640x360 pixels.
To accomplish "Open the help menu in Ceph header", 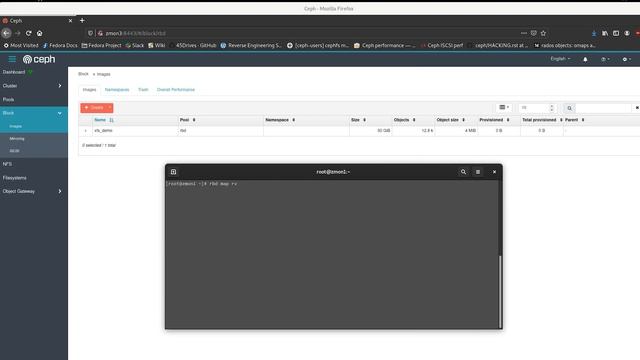I will coord(605,60).
